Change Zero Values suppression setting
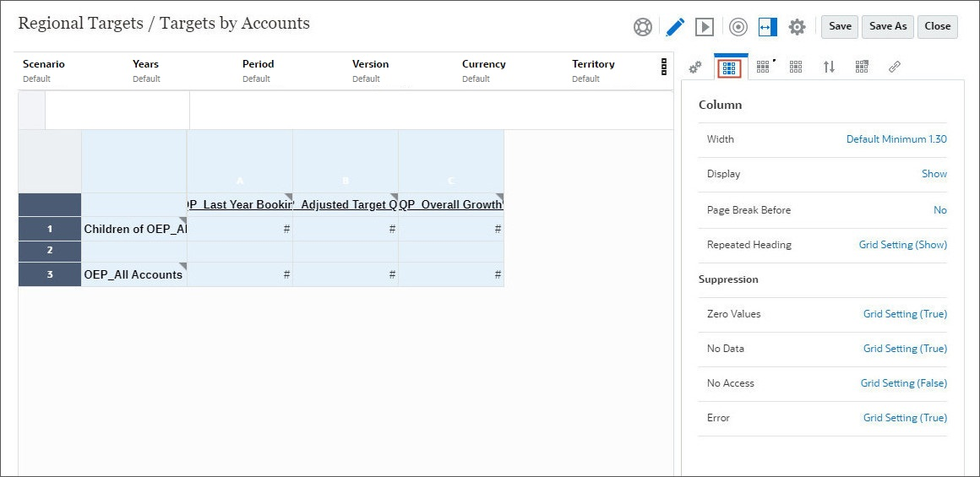 [x=905, y=314]
